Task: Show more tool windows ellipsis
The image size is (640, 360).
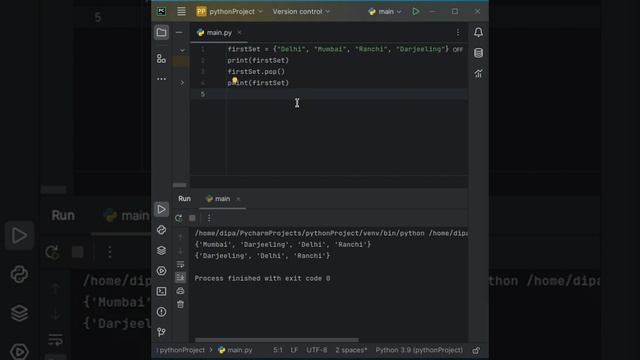Action: (x=161, y=79)
